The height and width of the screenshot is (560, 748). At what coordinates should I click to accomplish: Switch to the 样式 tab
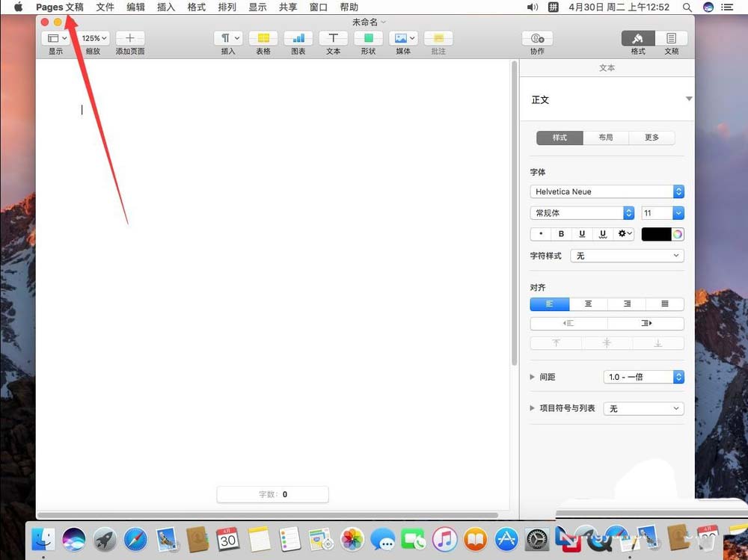coord(560,138)
